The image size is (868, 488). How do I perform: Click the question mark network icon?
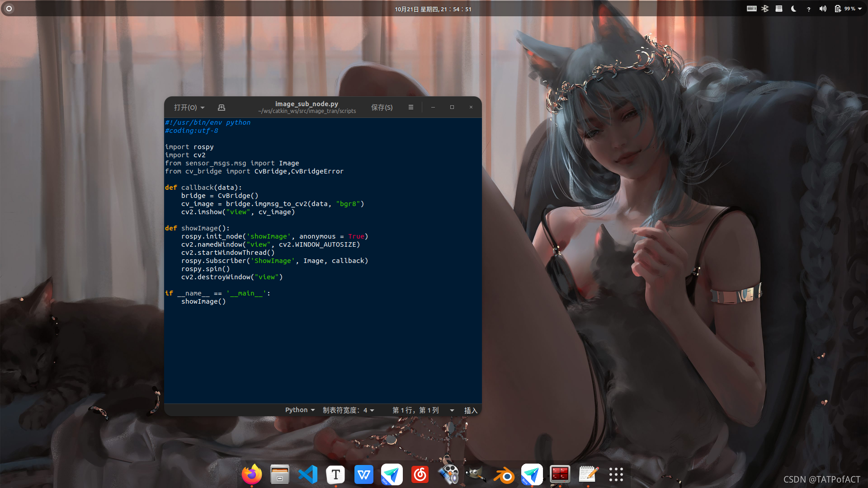click(x=809, y=9)
